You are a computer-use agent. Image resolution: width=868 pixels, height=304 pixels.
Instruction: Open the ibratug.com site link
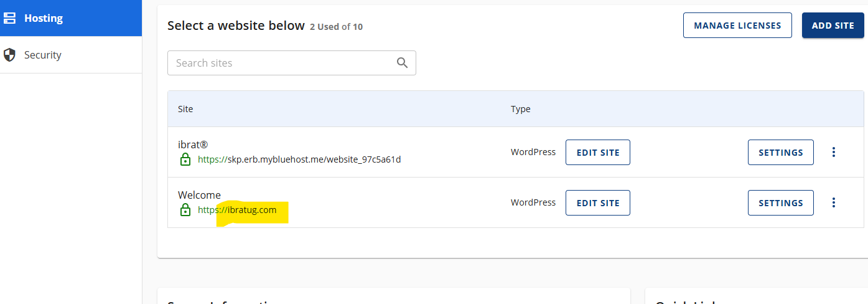(x=237, y=210)
